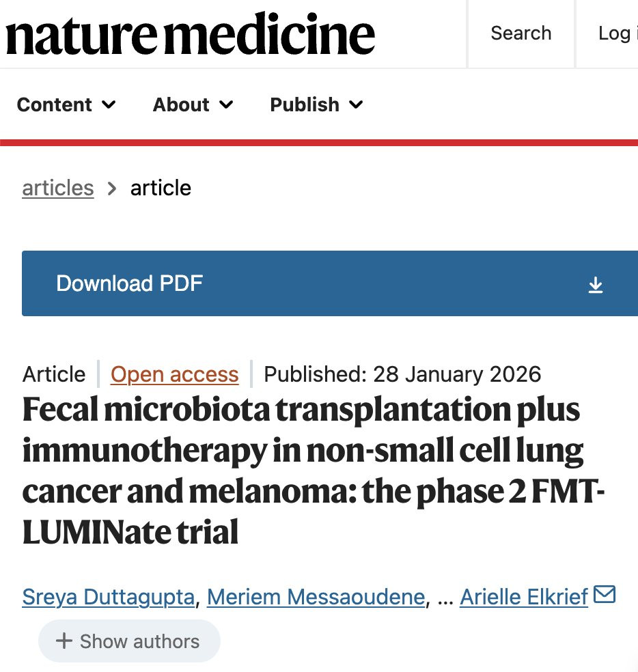Open the Search option
This screenshot has width=638, height=672.
(x=521, y=33)
